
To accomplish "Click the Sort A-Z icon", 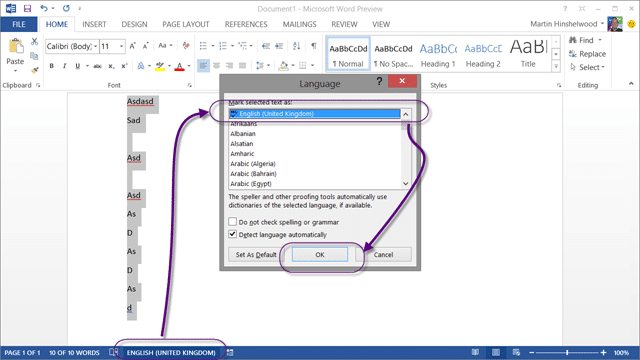I will [297, 46].
